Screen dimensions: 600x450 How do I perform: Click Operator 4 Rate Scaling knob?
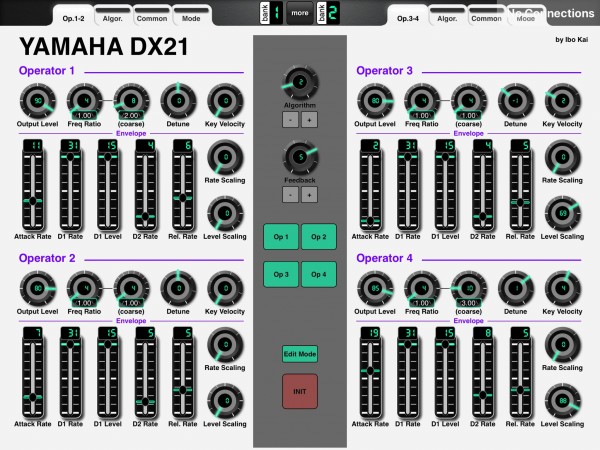563,345
